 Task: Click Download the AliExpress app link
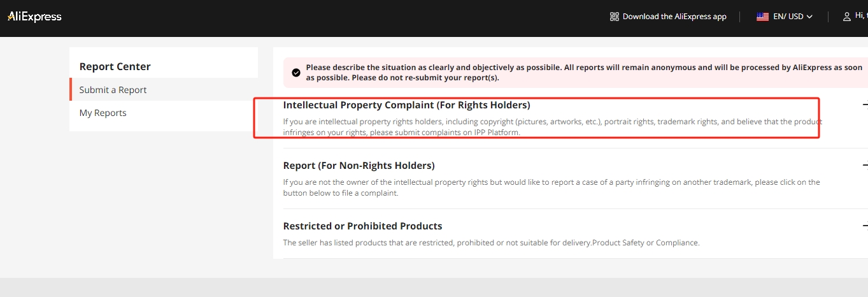click(674, 17)
